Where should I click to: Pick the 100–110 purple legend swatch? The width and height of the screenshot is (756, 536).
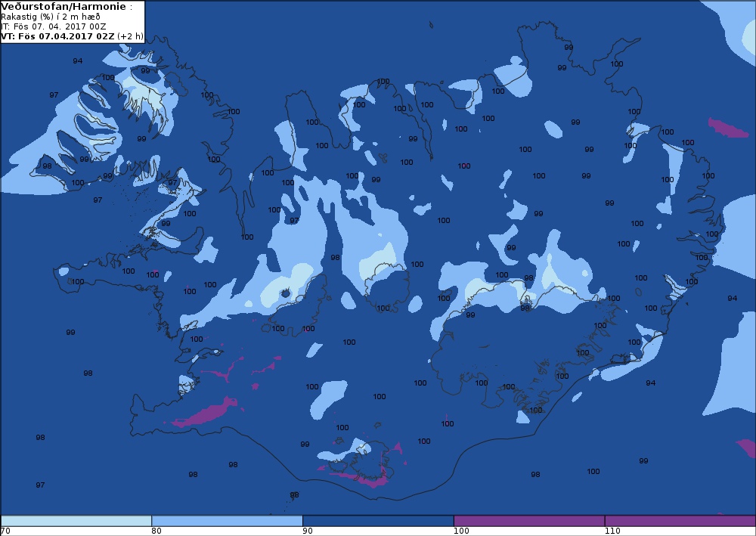[x=529, y=521]
